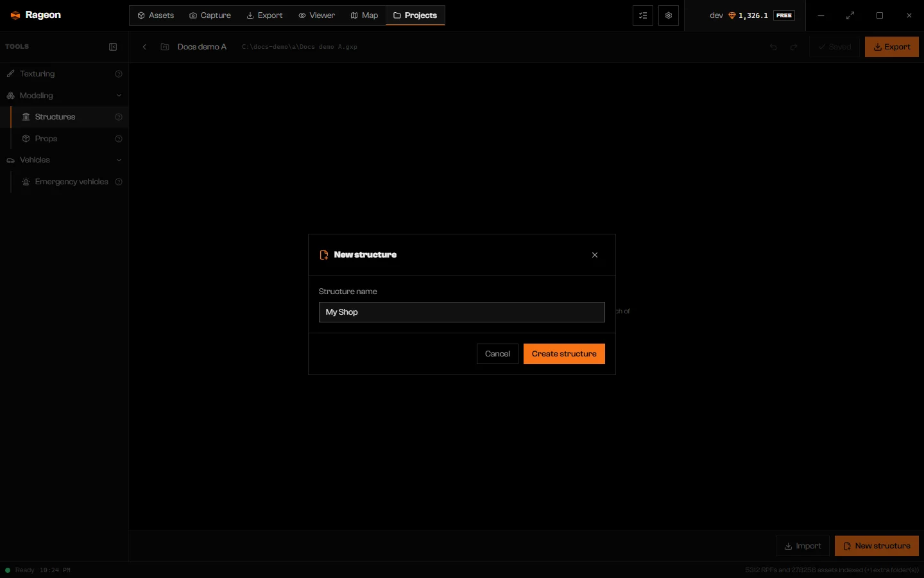Image resolution: width=924 pixels, height=578 pixels.
Task: Redo action arrow icon
Action: pos(794,47)
